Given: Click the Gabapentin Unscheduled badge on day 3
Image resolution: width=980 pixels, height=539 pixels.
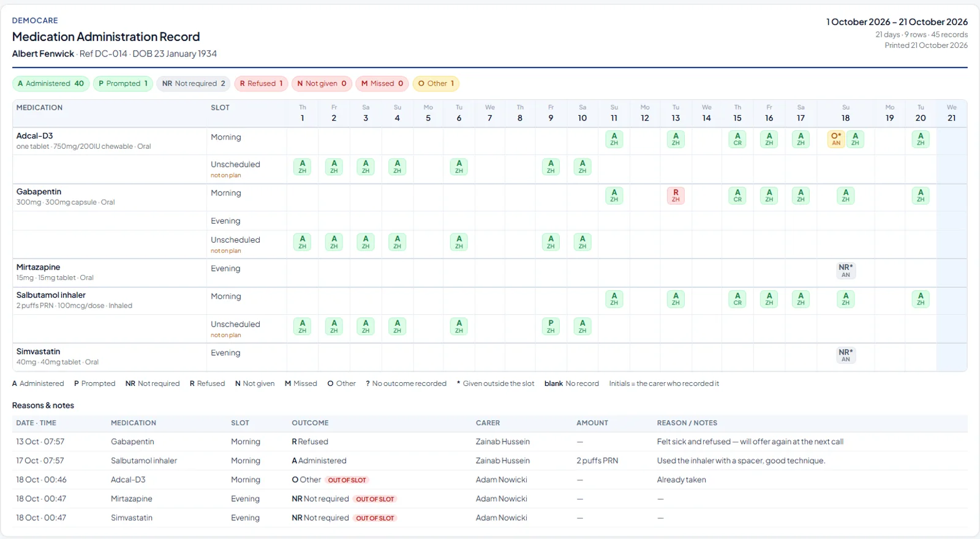Looking at the screenshot, I should 366,242.
